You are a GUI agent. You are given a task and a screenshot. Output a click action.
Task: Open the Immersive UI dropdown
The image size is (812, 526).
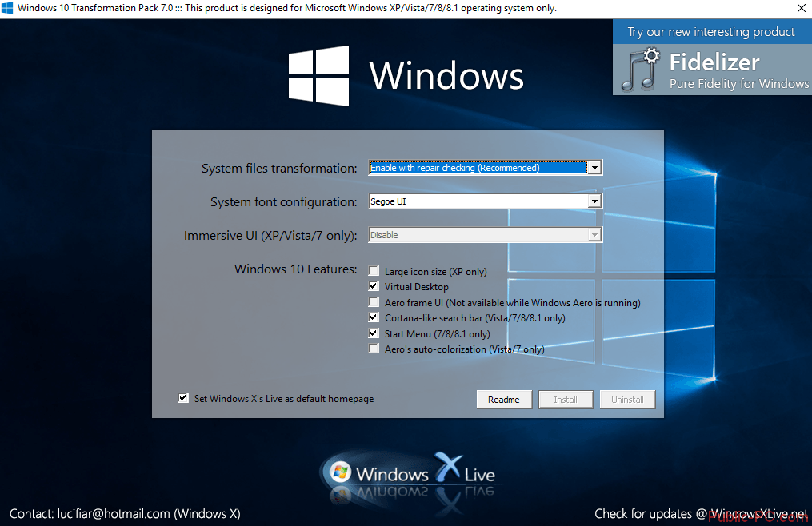[x=594, y=236]
